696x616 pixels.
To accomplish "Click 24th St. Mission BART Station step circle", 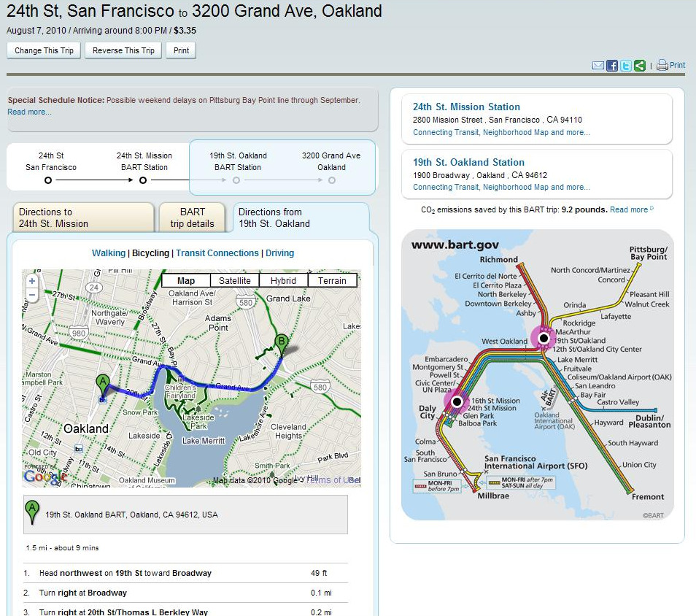I will tap(143, 180).
